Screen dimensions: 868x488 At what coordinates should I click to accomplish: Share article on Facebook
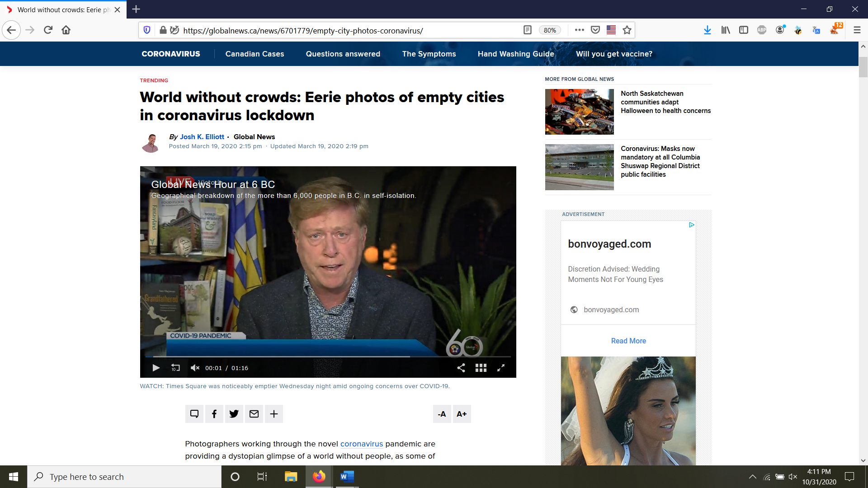click(214, 414)
